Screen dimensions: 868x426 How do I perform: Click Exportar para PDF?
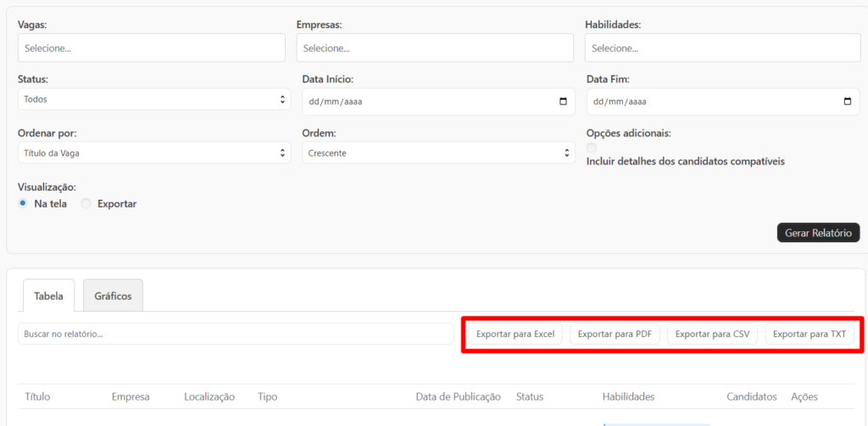point(615,334)
